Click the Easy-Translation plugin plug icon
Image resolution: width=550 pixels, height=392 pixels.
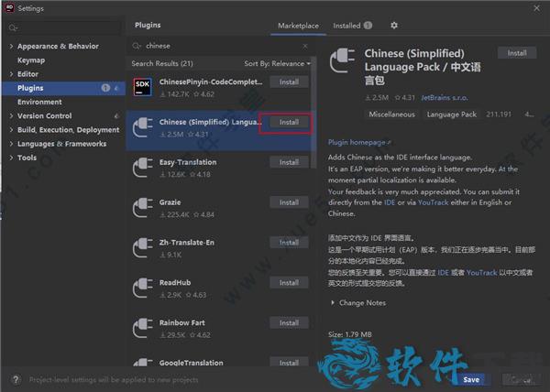(x=142, y=168)
